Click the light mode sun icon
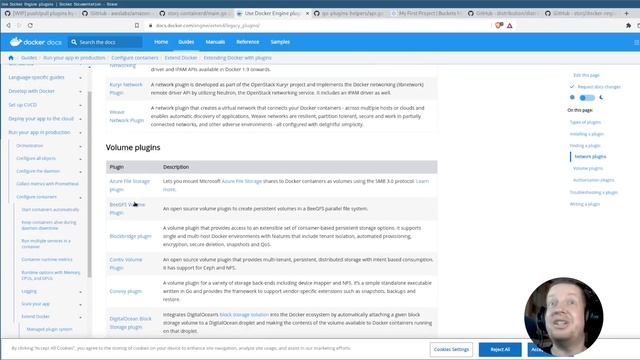Image resolution: width=640 pixels, height=360 pixels. 572,98
